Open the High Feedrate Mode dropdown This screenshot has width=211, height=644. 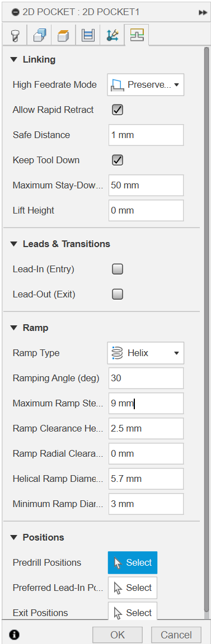pos(146,84)
